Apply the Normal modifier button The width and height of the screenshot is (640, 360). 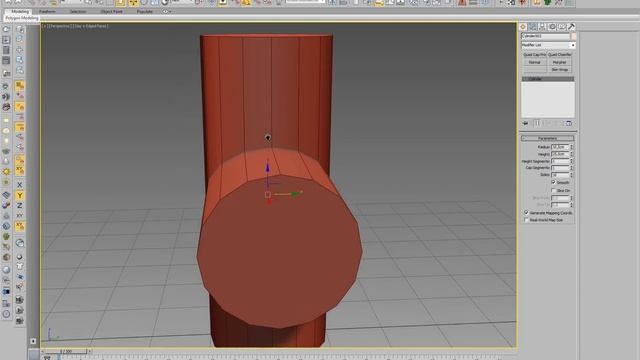(534, 62)
